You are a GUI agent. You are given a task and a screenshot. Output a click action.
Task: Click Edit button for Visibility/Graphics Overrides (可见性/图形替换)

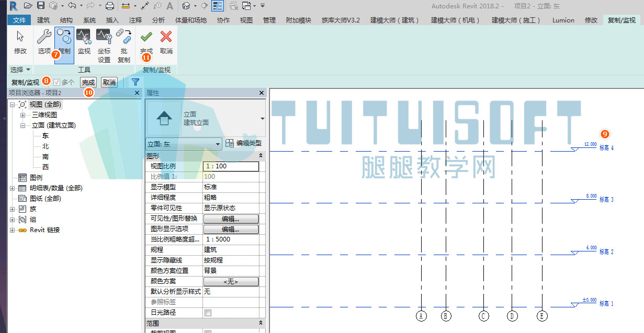click(231, 219)
